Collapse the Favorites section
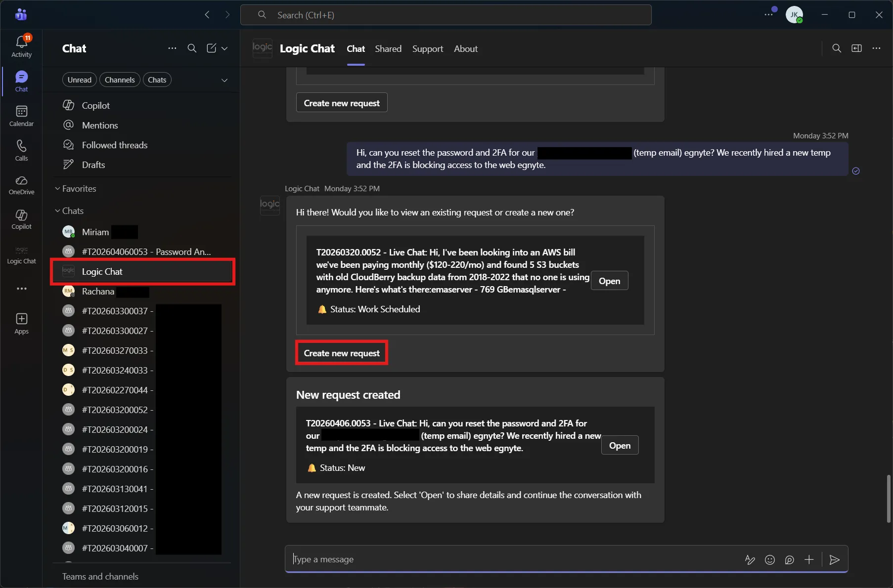Image resolution: width=893 pixels, height=588 pixels. [76, 189]
